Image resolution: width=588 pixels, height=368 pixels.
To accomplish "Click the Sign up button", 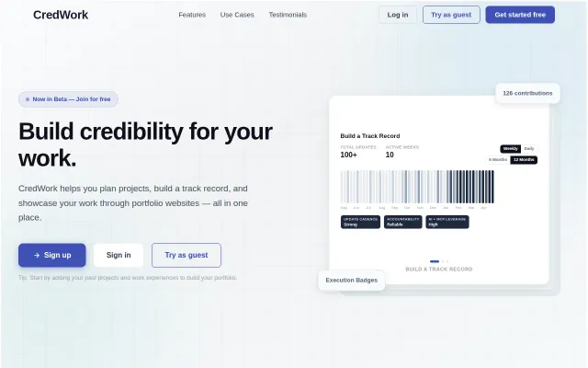I will point(52,255).
